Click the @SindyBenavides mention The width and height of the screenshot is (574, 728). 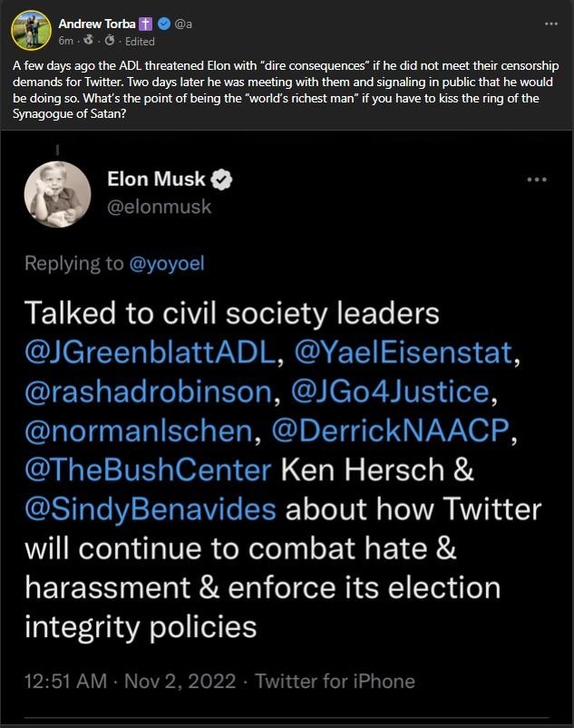click(x=150, y=508)
